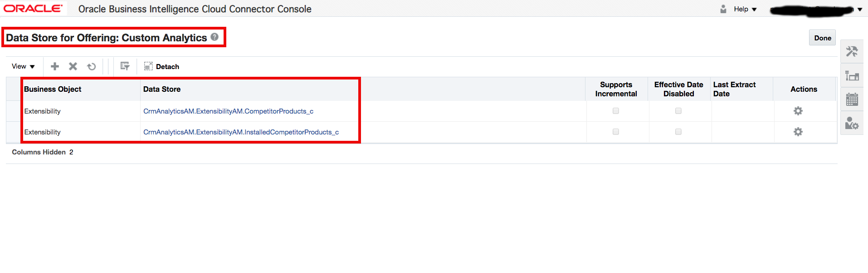This screenshot has height=273, width=868.
Task: Click the Done button
Action: [822, 38]
